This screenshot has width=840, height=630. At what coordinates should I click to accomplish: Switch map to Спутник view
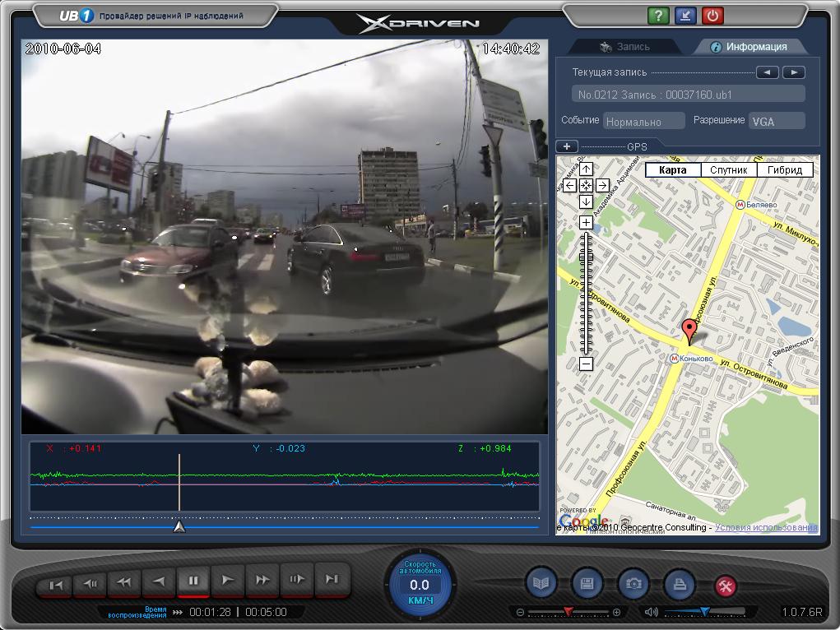[x=728, y=170]
